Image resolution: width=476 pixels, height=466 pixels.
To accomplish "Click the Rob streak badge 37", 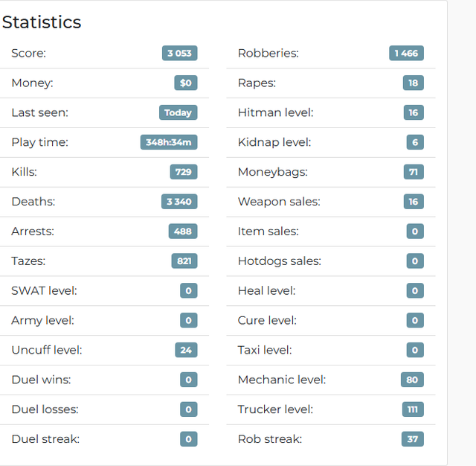I will (x=413, y=439).
